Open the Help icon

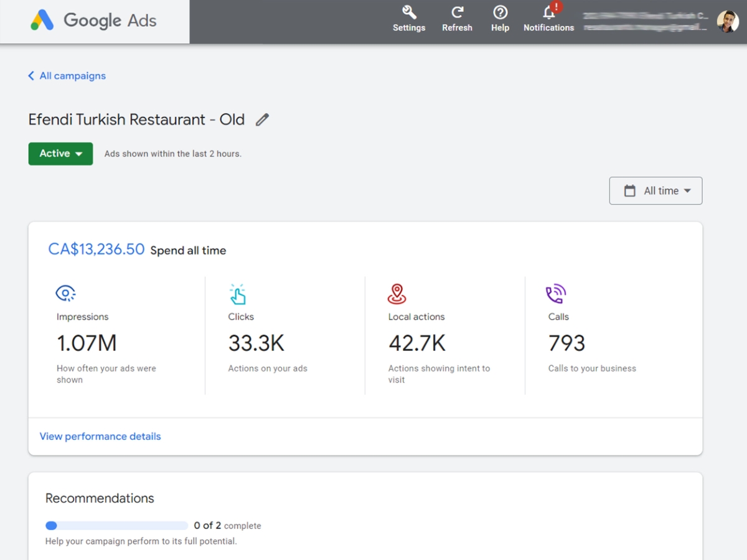click(x=499, y=14)
